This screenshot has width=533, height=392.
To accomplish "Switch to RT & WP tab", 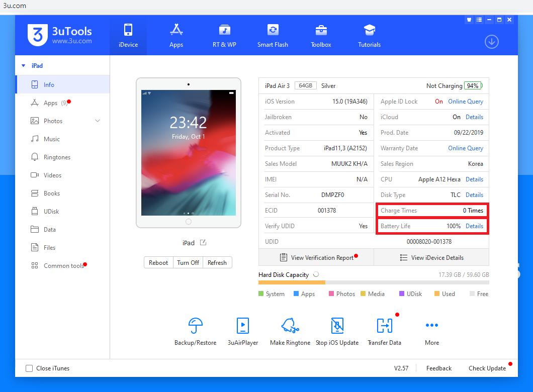I will [x=224, y=35].
